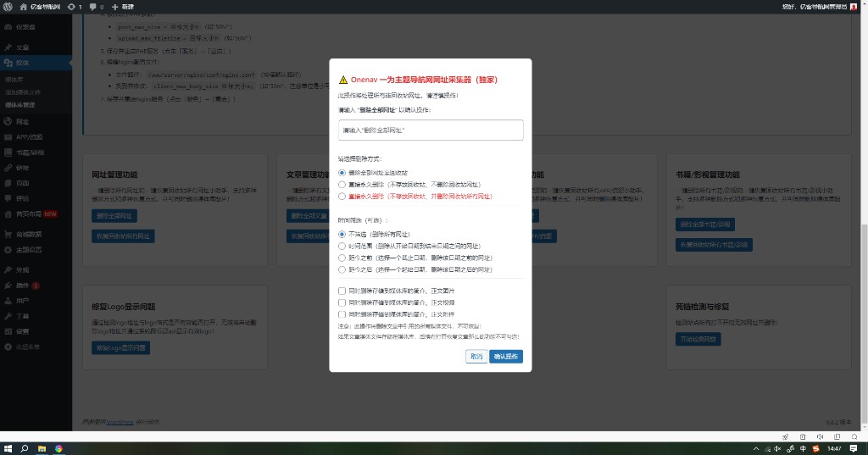Screen dimensions: 868x455
Task: Open the 链接 chain icon in sidebar
Action: (8, 168)
